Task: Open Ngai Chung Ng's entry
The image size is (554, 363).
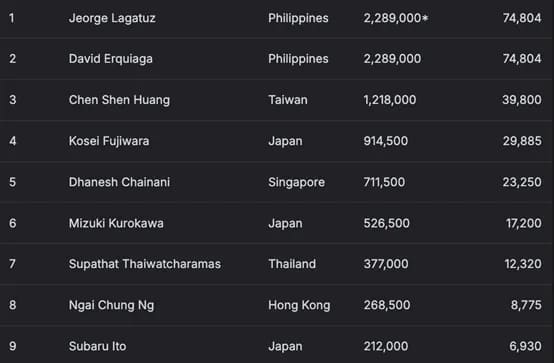Action: (x=111, y=305)
